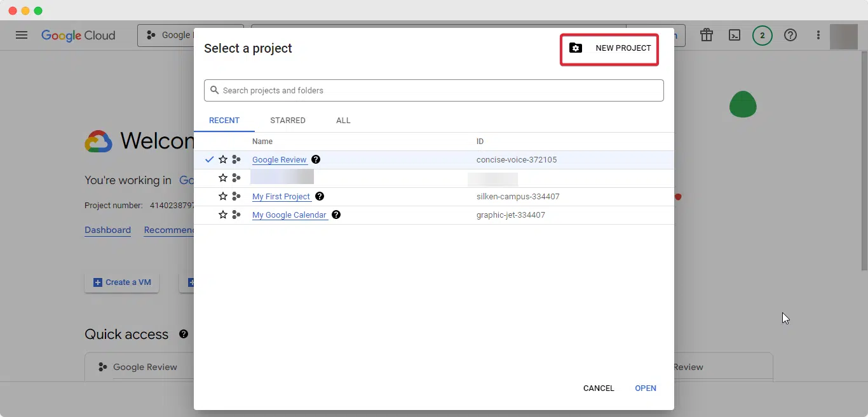Star the My First Project row
868x417 pixels.
[x=223, y=197]
